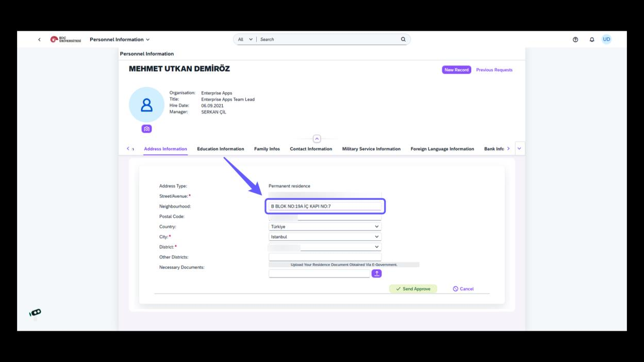Click the profile photo placeholder avatar
644x362 pixels.
click(x=146, y=105)
